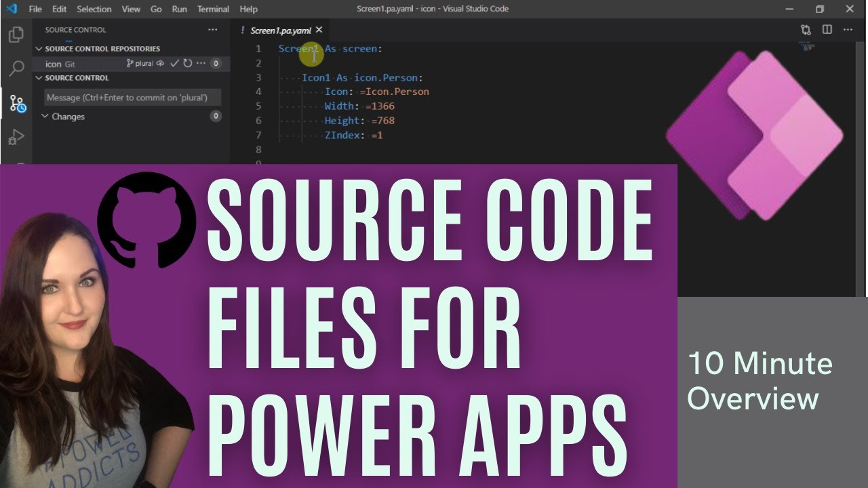Collapse Source Control Repositories section

pyautogui.click(x=39, y=49)
